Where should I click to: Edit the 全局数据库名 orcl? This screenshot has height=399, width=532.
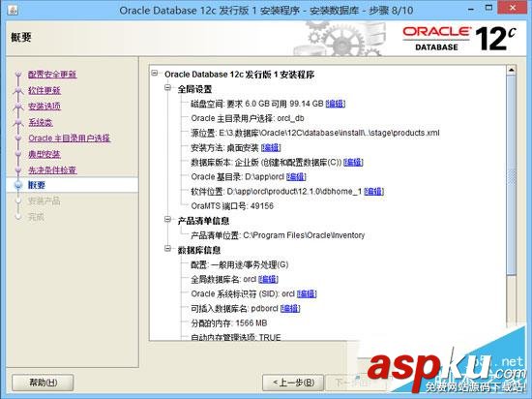(x=268, y=279)
